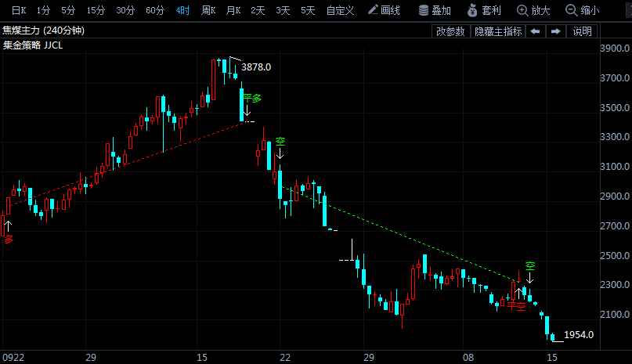Switch to the 日K daily chart period
This screenshot has width=632, height=364.
tap(19, 10)
